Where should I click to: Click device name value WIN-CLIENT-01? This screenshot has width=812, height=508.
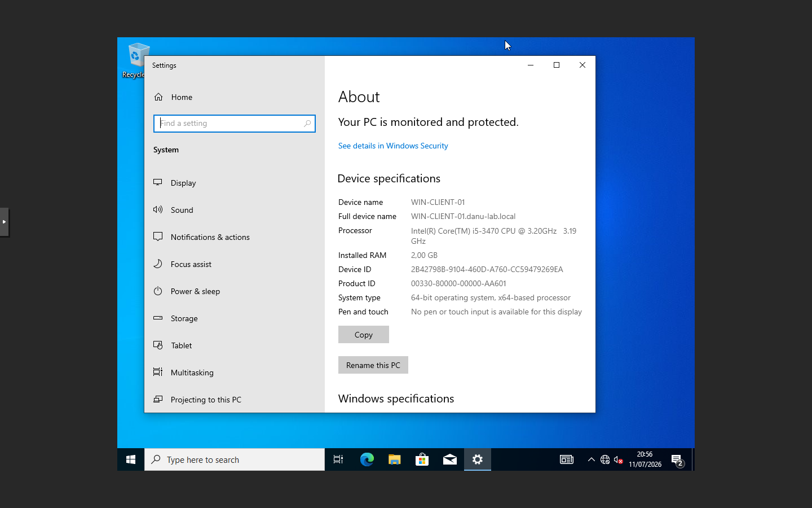(438, 202)
